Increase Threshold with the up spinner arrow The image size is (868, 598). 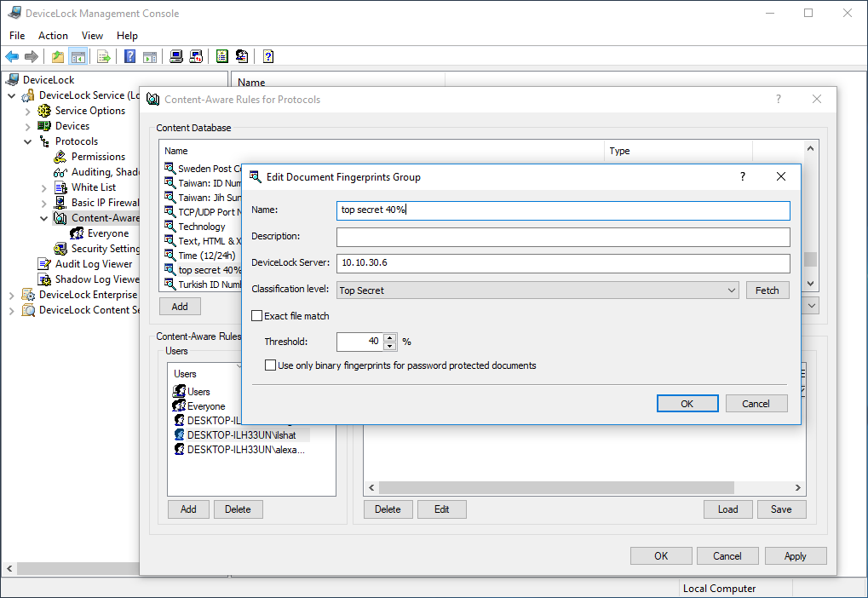tap(390, 337)
